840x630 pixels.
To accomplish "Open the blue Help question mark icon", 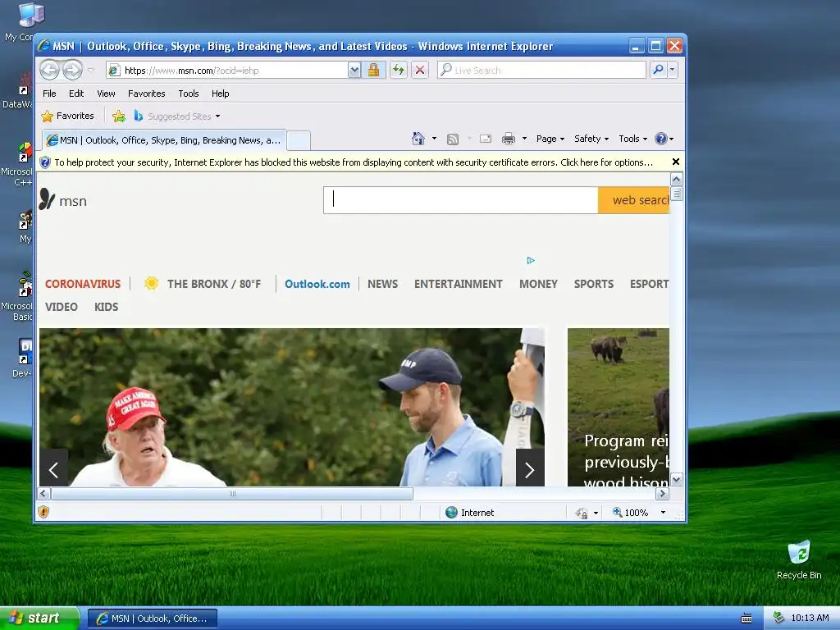I will tap(661, 139).
